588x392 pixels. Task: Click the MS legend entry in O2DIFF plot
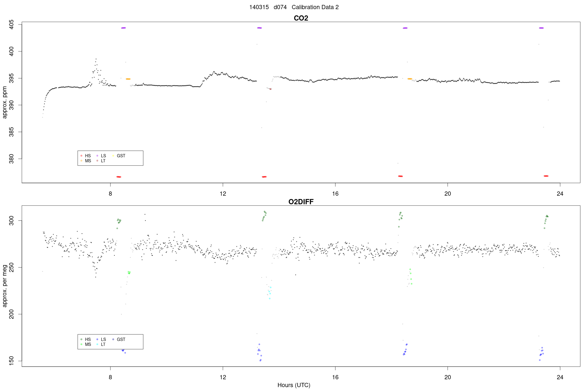pos(86,345)
